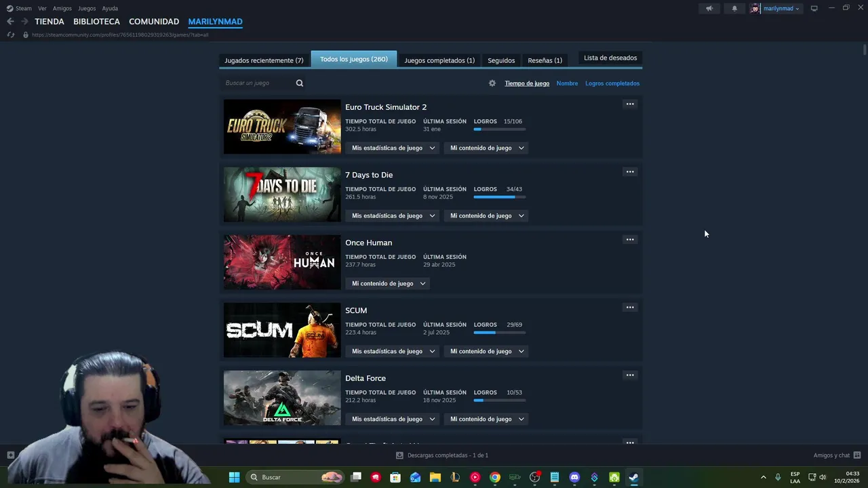
Task: Open three-dot menu for 7 Days to Die
Action: (630, 172)
